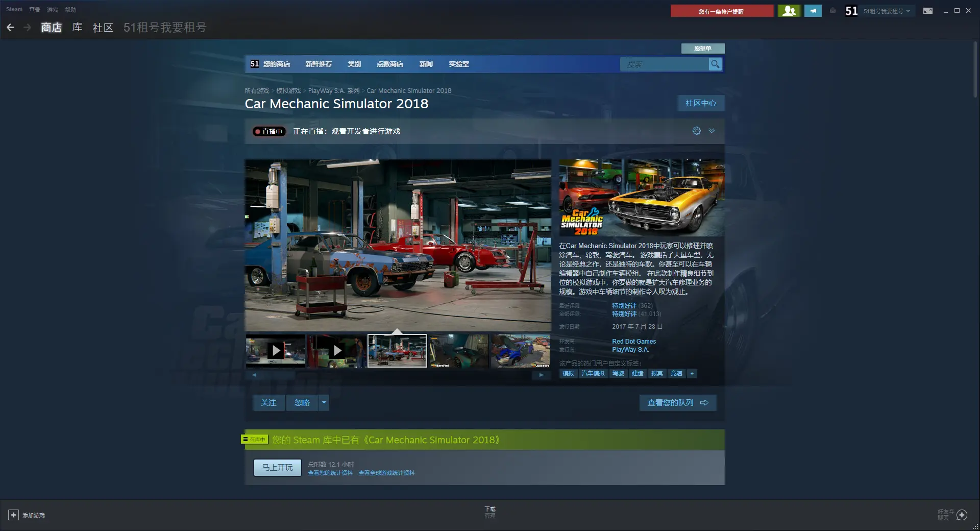Click breadcrumb 模拟游戏
980x531 pixels.
288,91
